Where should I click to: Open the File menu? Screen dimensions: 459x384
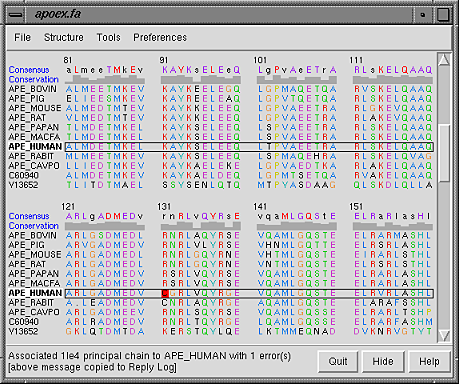tap(22, 37)
